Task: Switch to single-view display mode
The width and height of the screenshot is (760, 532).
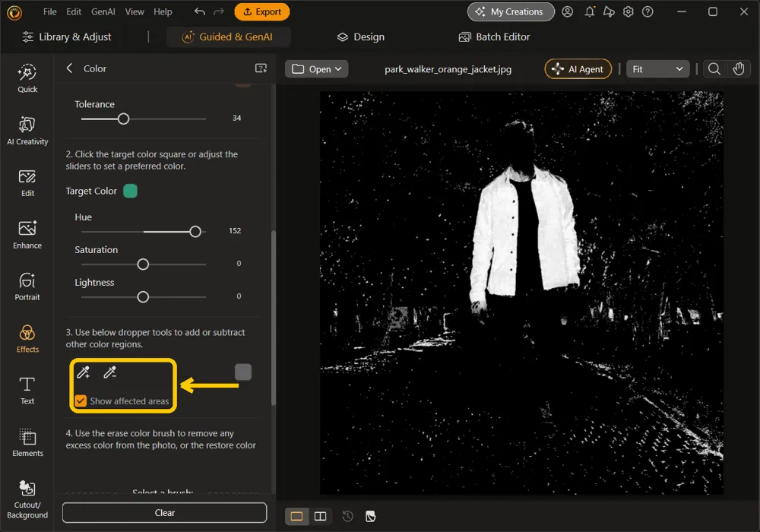Action: point(296,516)
